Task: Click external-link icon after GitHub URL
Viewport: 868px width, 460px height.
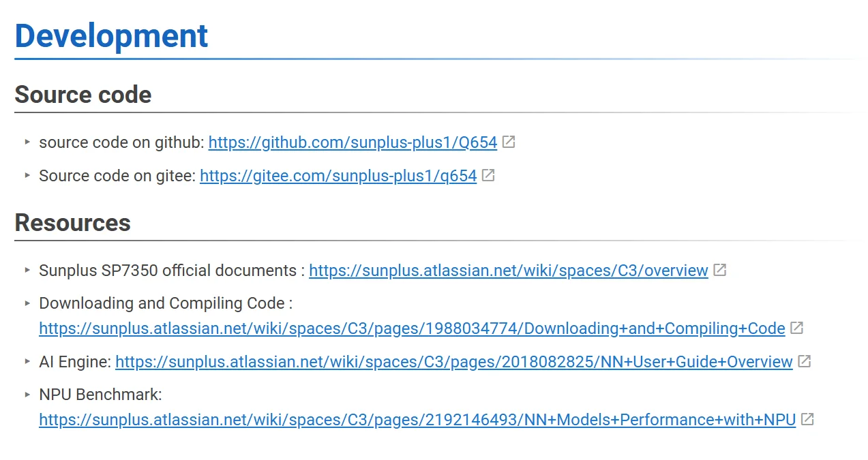Action: coord(509,142)
